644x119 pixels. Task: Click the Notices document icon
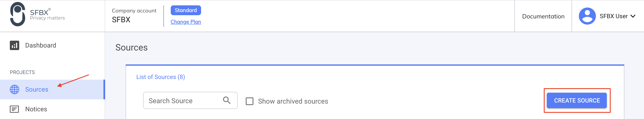click(14, 109)
